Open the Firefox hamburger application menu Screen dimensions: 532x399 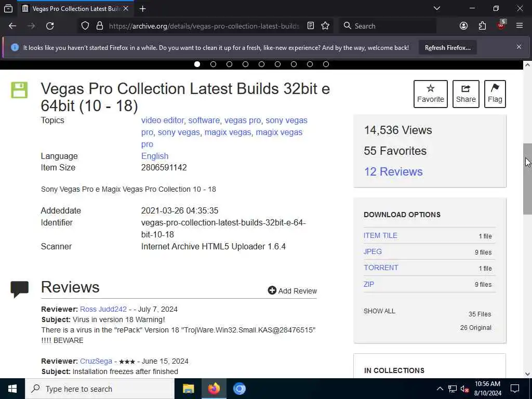click(520, 26)
